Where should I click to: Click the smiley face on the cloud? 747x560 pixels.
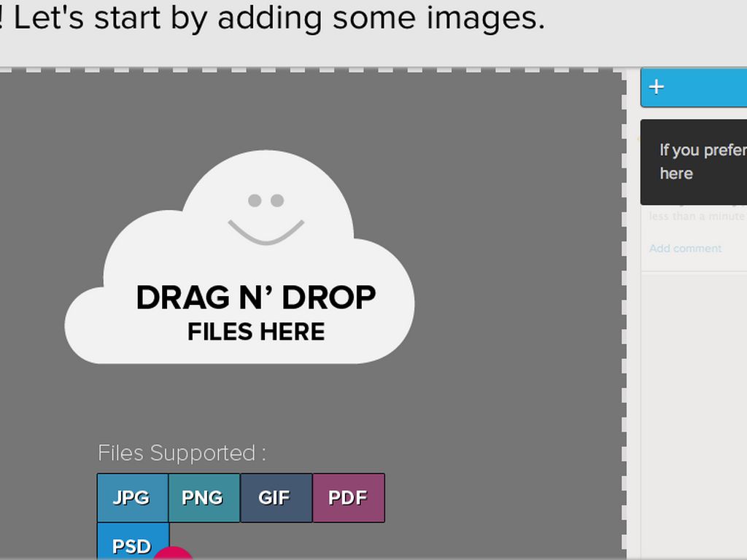(266, 217)
